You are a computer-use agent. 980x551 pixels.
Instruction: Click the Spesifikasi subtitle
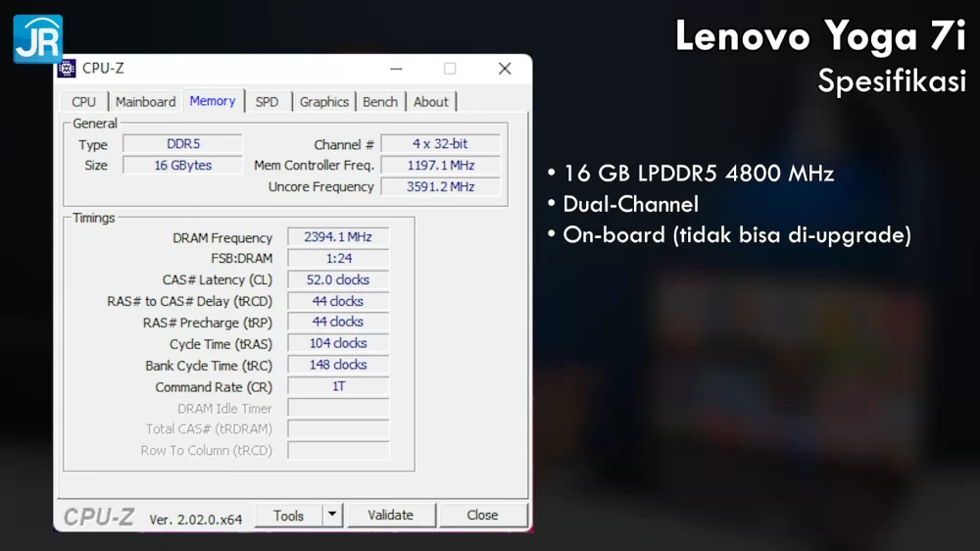click(893, 81)
